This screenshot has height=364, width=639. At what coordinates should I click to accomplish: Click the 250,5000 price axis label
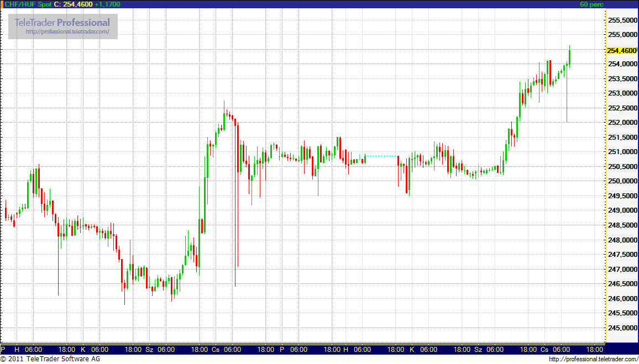[622, 166]
